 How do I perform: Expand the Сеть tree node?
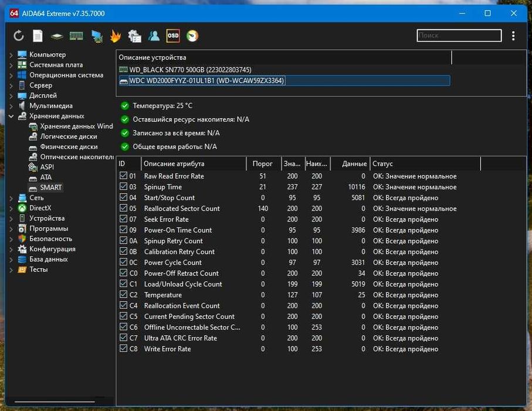[x=11, y=198]
